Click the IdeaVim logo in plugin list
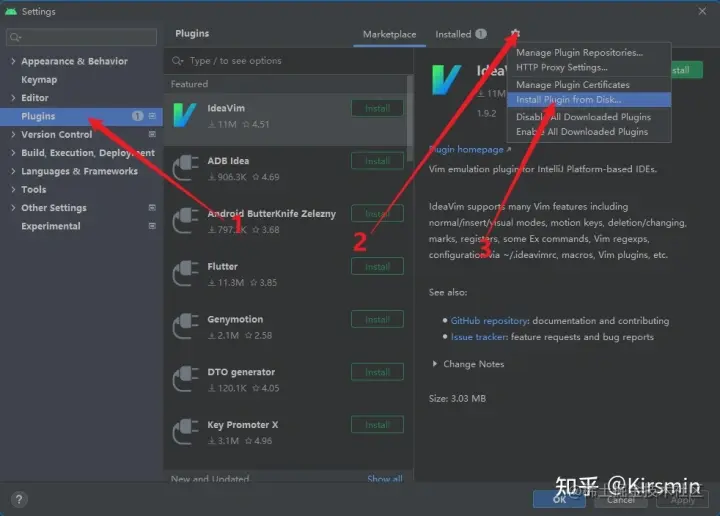This screenshot has width=720, height=516. tap(185, 115)
